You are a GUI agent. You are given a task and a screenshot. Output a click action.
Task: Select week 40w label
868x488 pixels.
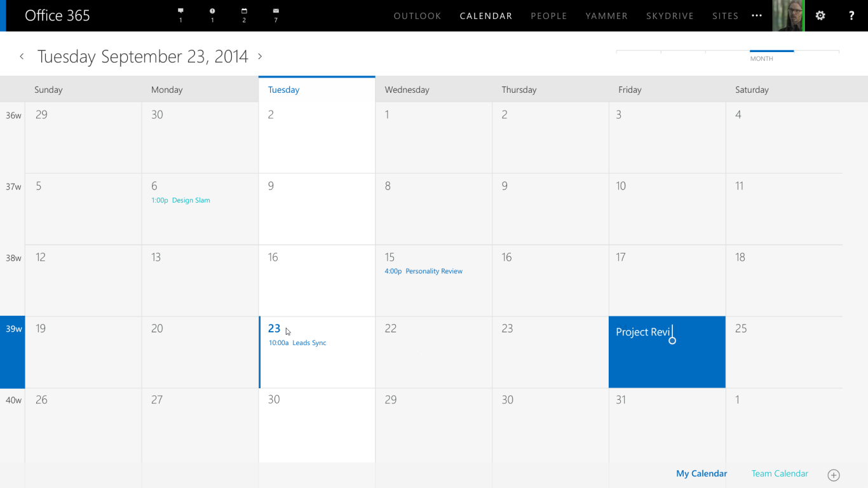[x=13, y=400]
